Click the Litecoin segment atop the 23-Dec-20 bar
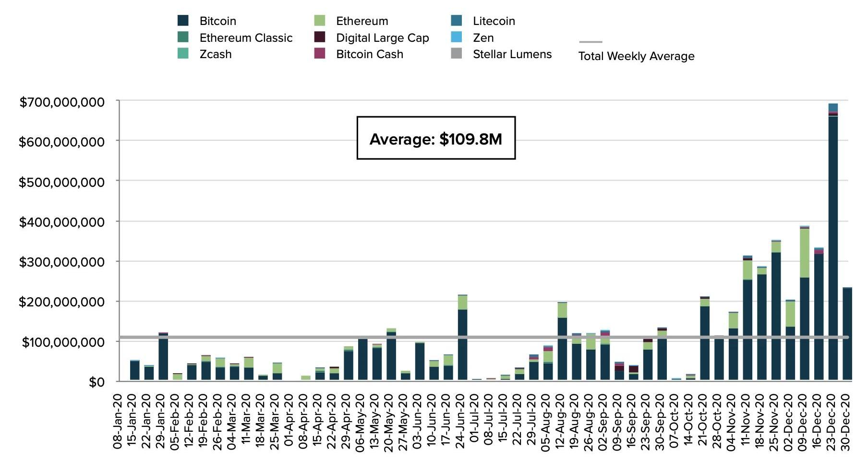The width and height of the screenshot is (868, 462). (833, 107)
